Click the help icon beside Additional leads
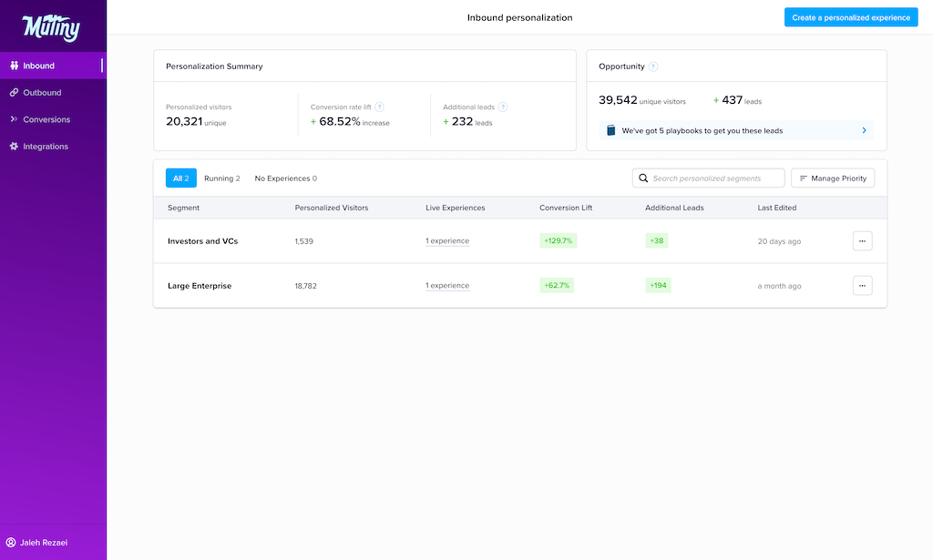This screenshot has height=560, width=933. [x=503, y=107]
